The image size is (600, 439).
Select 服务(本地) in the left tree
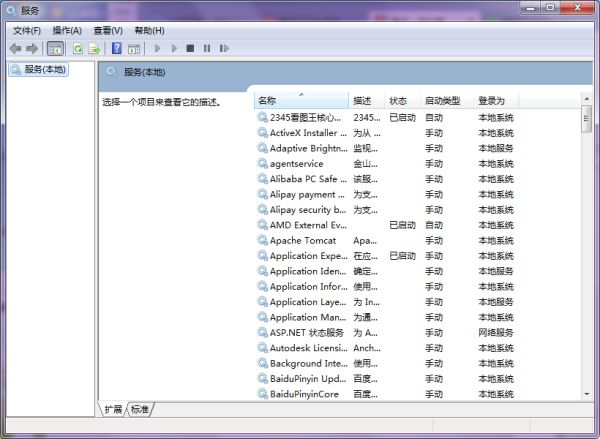click(x=39, y=70)
